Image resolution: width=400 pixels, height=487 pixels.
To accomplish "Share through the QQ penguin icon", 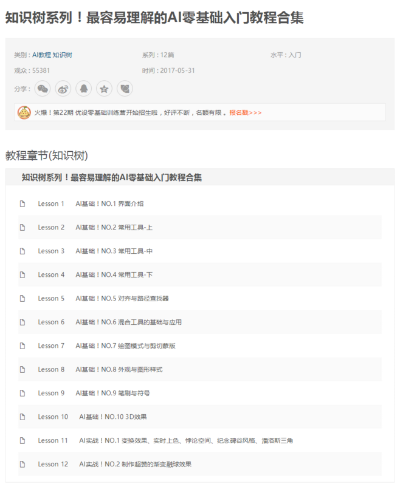I will click(84, 89).
